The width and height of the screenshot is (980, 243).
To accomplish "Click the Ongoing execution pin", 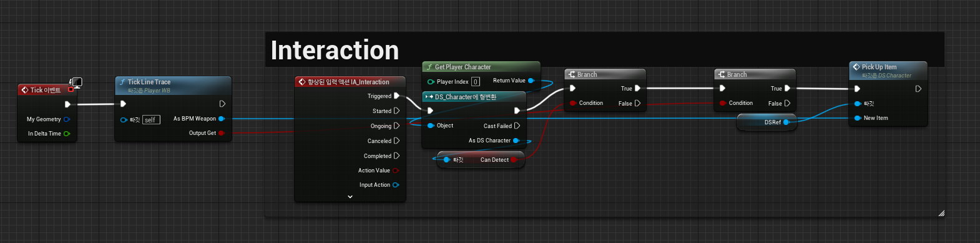I will click(396, 126).
